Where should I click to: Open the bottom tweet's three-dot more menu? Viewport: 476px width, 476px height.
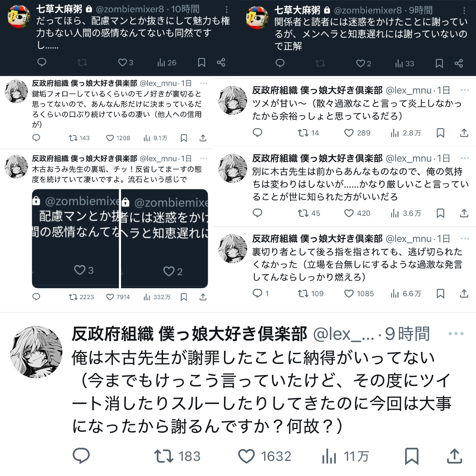pyautogui.click(x=456, y=334)
